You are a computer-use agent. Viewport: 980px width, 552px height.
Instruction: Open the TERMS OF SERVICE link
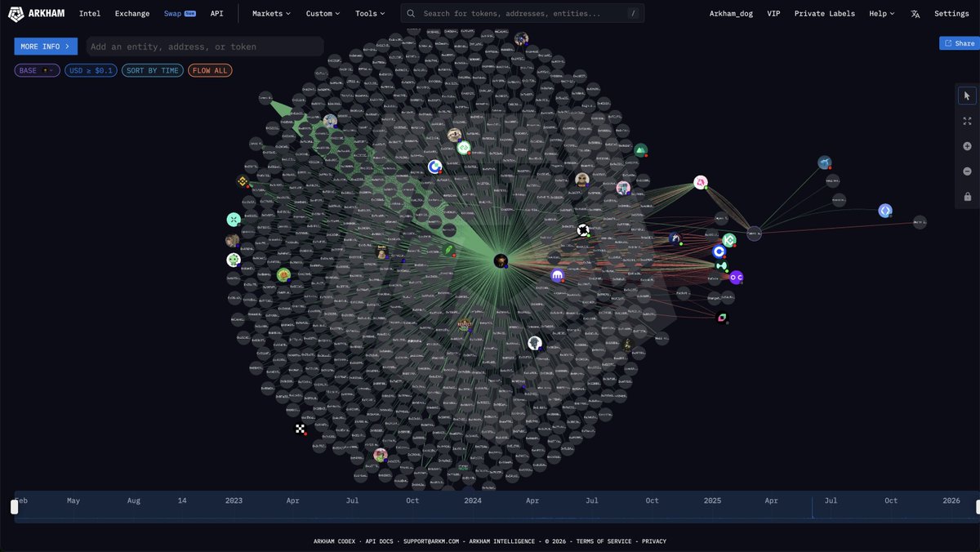pos(604,541)
